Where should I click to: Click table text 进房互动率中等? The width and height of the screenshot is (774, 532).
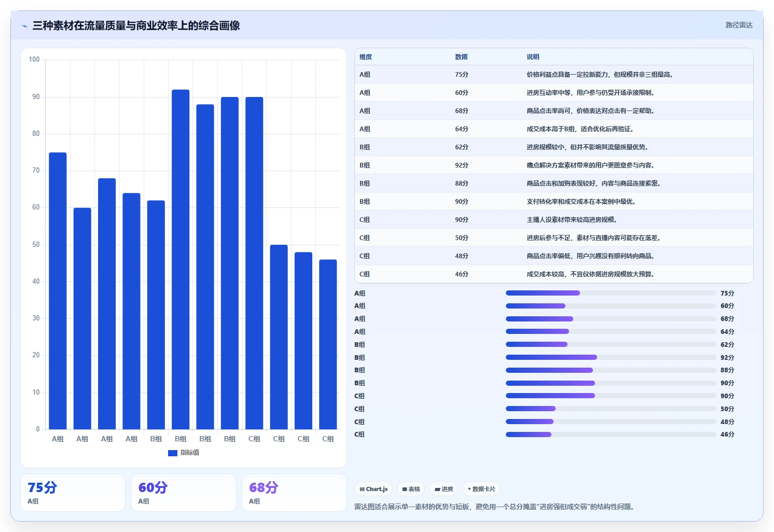[x=548, y=93]
